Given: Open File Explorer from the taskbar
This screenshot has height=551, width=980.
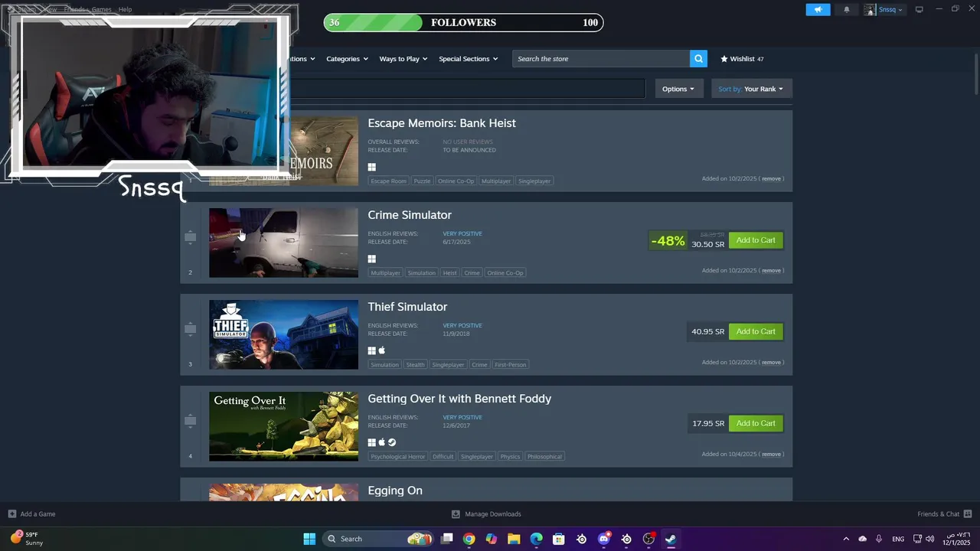Looking at the screenshot, I should 514,539.
